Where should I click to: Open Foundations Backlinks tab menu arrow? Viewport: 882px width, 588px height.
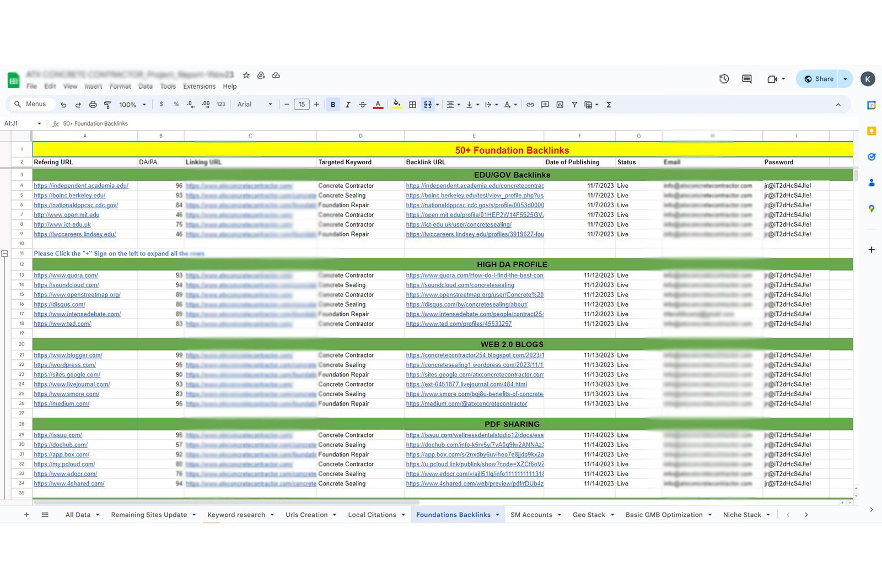tap(497, 515)
